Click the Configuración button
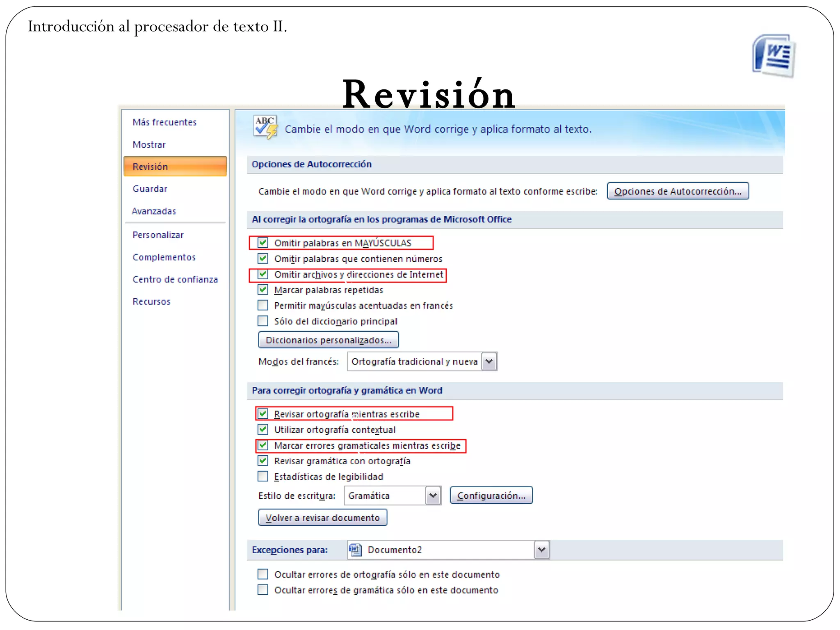Viewport: 840px width, 630px height. click(x=491, y=495)
